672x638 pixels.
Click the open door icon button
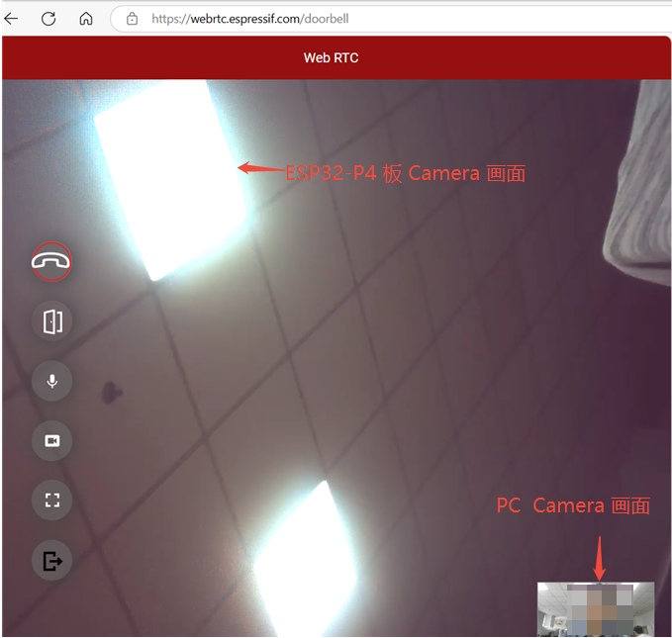[51, 321]
